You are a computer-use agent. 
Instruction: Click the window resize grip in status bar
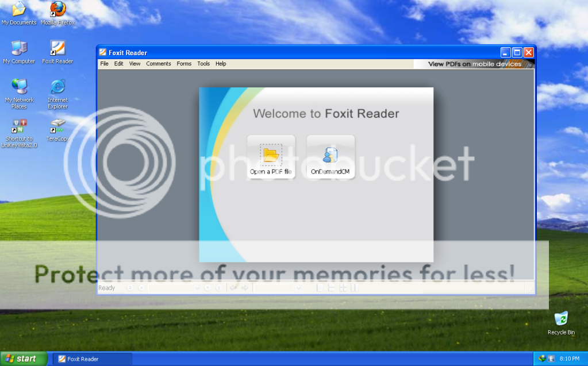pos(531,291)
